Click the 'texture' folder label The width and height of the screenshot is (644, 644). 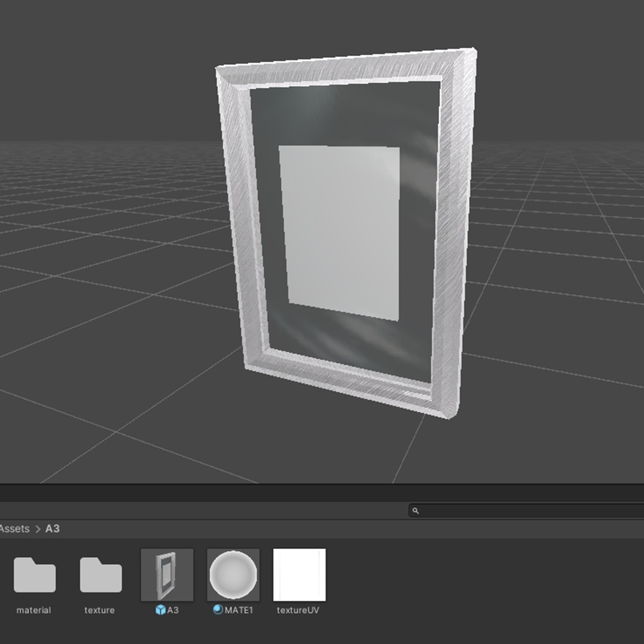99,610
